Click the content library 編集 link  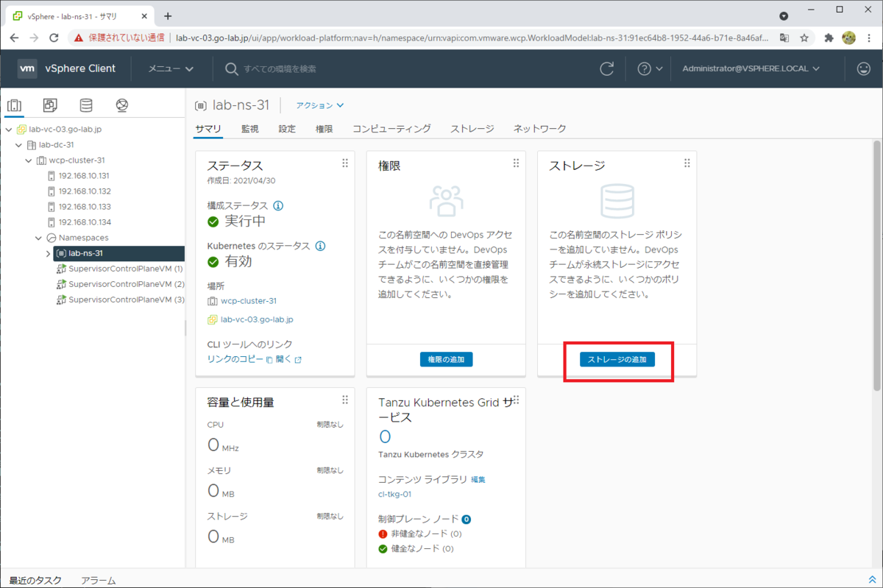[478, 480]
